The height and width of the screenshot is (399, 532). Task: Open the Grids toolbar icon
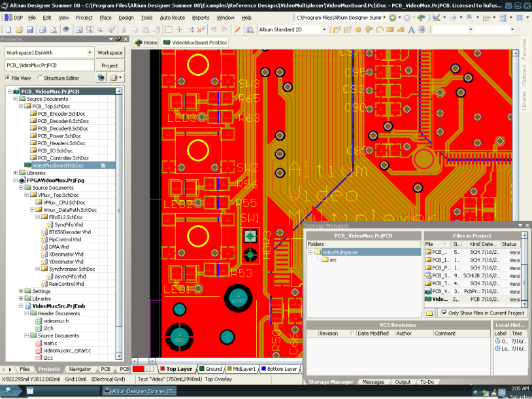pyautogui.click(x=520, y=18)
